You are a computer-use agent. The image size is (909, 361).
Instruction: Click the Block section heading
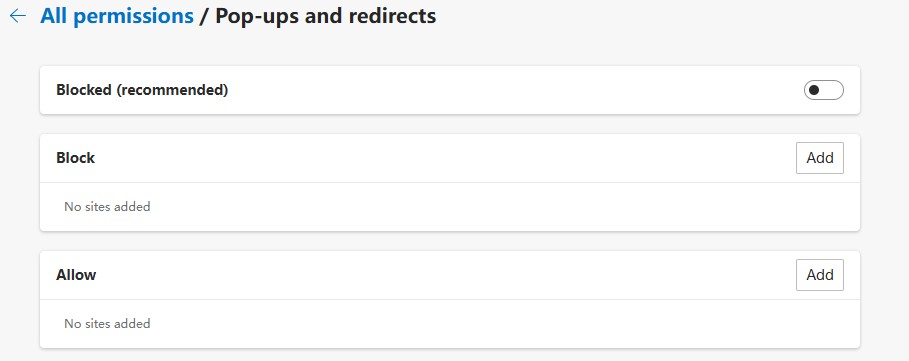coord(75,158)
